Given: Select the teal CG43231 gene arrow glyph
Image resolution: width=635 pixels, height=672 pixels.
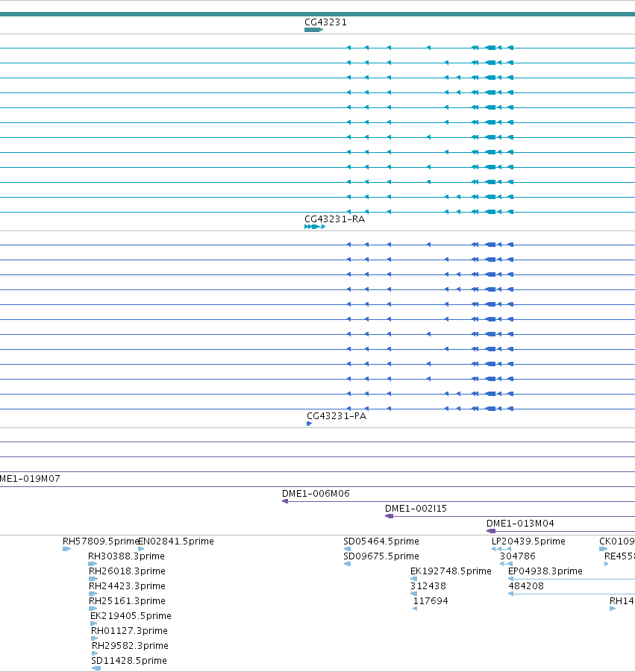Looking at the screenshot, I should coord(313,30).
